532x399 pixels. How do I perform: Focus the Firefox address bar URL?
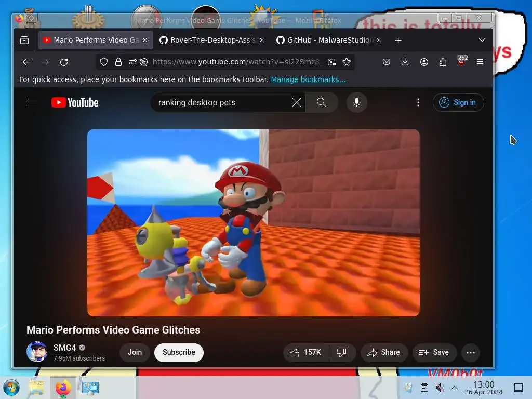(236, 62)
